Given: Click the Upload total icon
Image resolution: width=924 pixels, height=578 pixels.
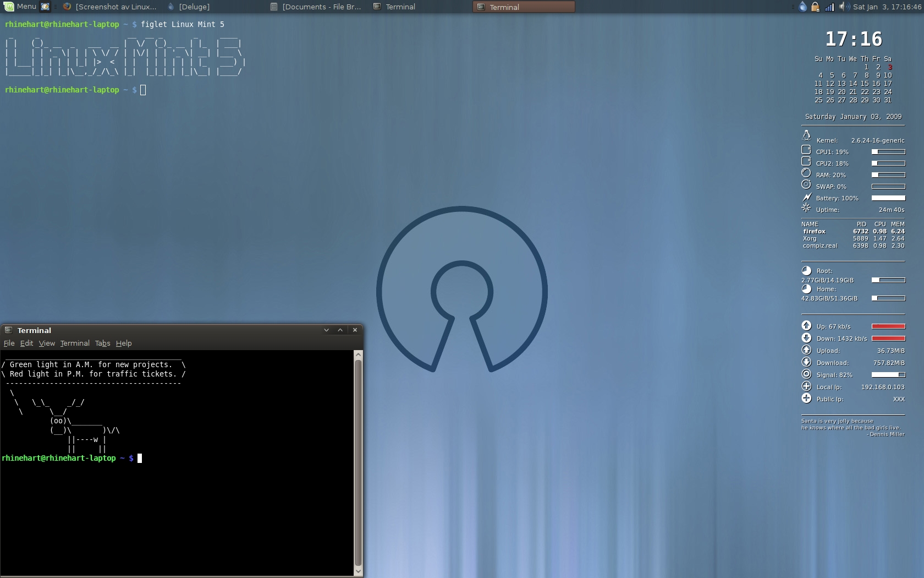Looking at the screenshot, I should [x=806, y=350].
